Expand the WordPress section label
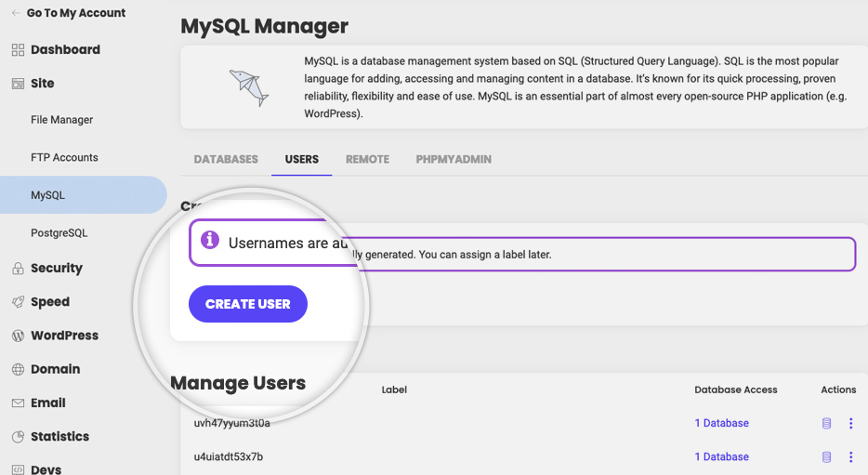The image size is (868, 475). [x=64, y=336]
